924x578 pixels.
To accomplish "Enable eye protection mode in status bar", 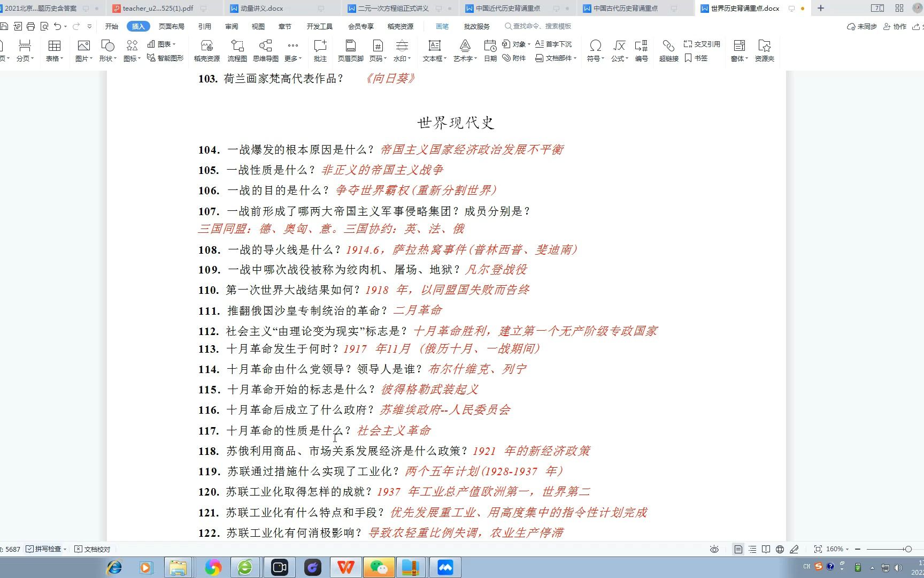I will click(714, 549).
